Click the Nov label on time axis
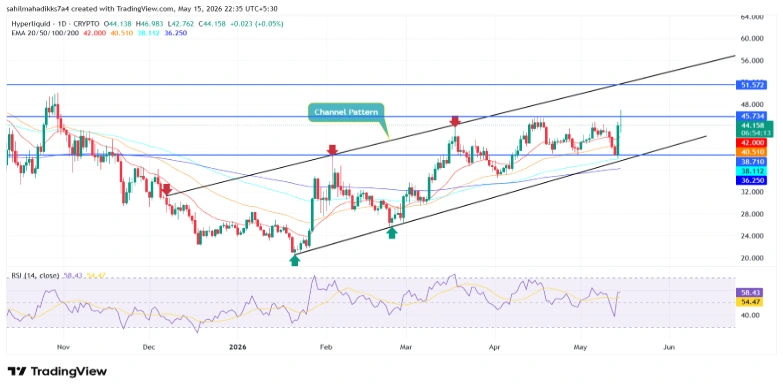 tap(62, 346)
